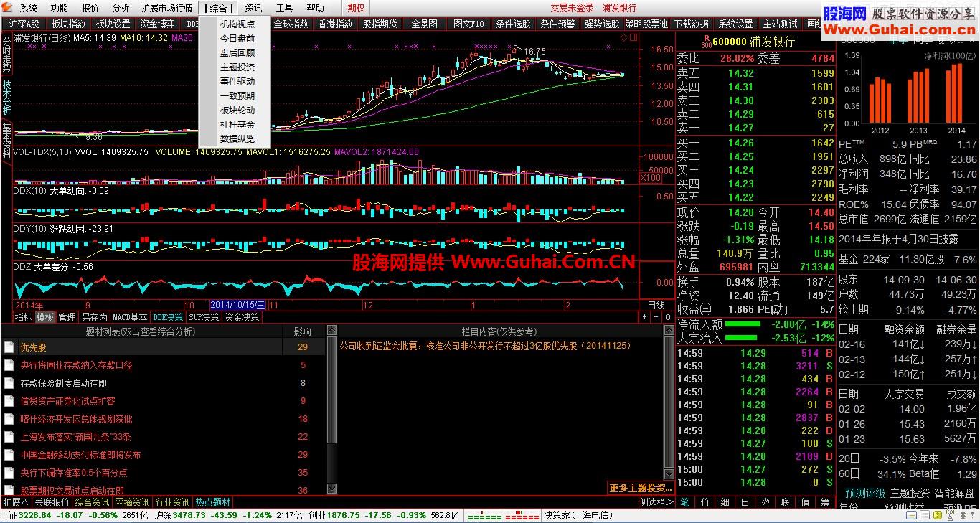
Task: Click the R300 badge beside stock code 600000
Action: [706, 42]
